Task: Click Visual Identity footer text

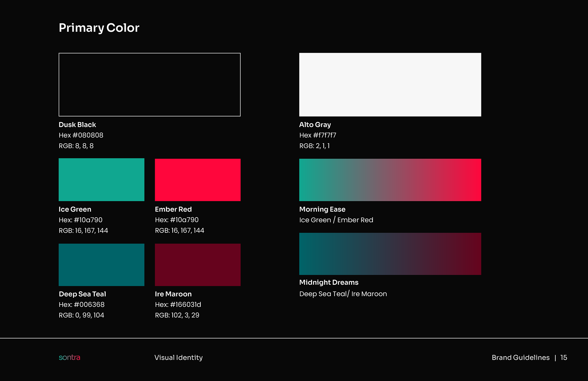Action: [x=179, y=357]
